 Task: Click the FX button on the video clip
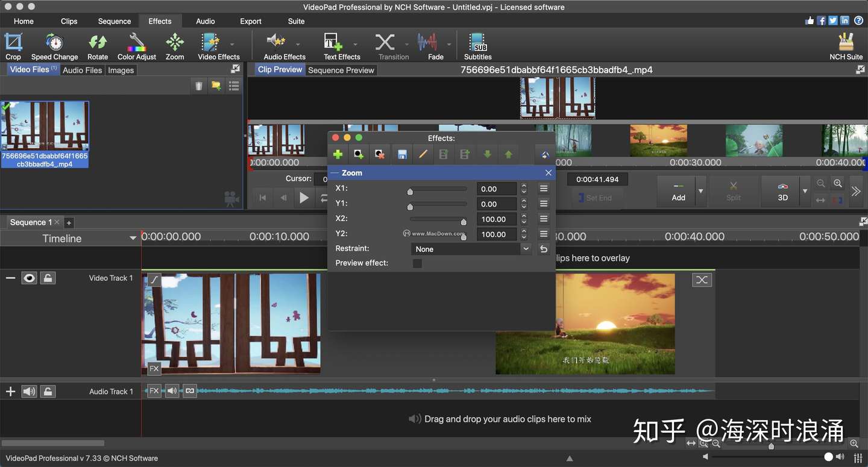coord(154,369)
